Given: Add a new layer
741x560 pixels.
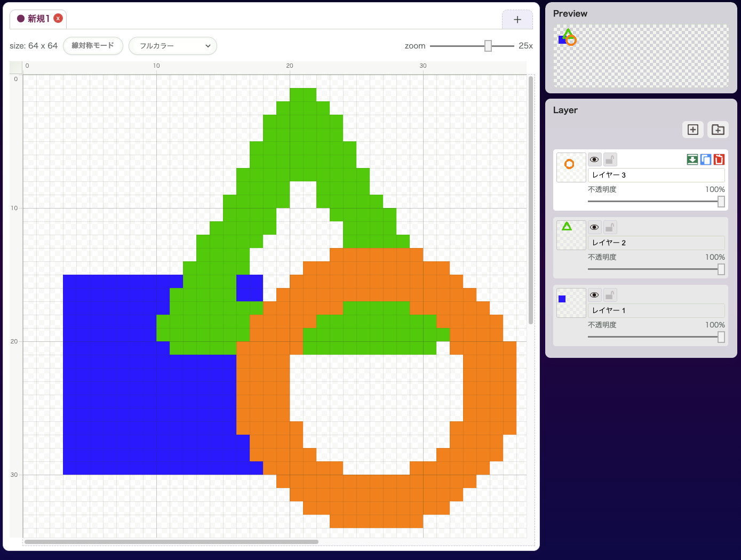Looking at the screenshot, I should pos(693,130).
